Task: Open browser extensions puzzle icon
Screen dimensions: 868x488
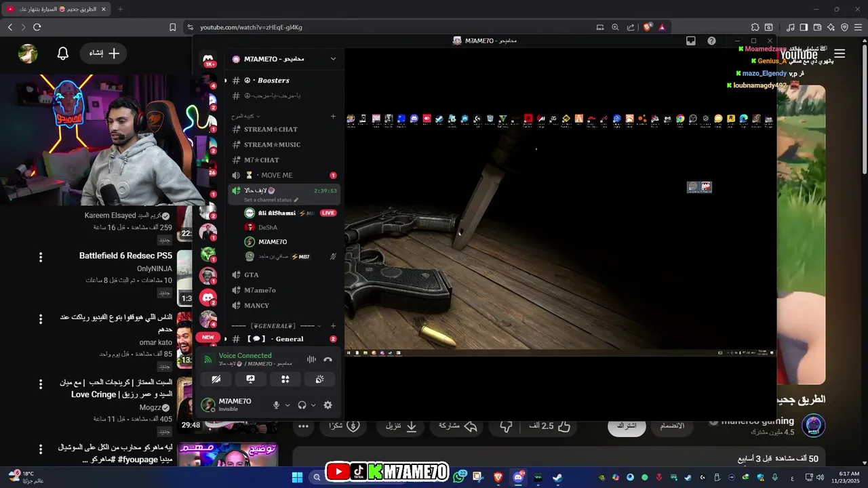Action: click(x=755, y=27)
